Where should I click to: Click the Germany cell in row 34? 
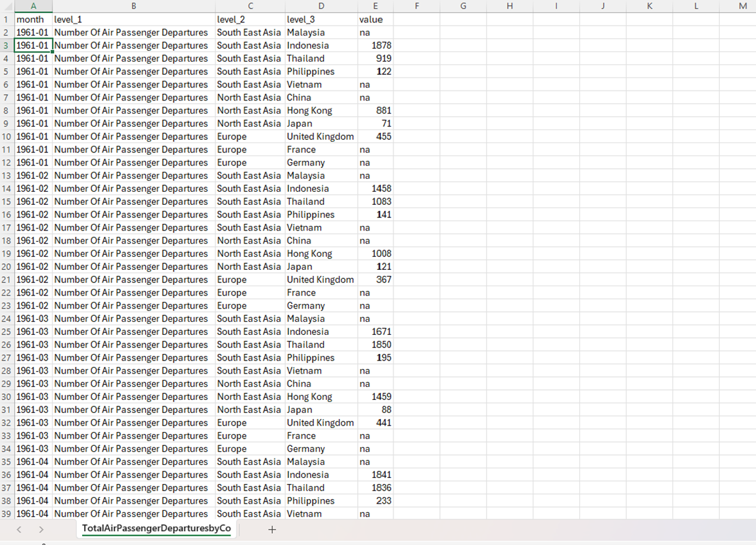point(321,448)
